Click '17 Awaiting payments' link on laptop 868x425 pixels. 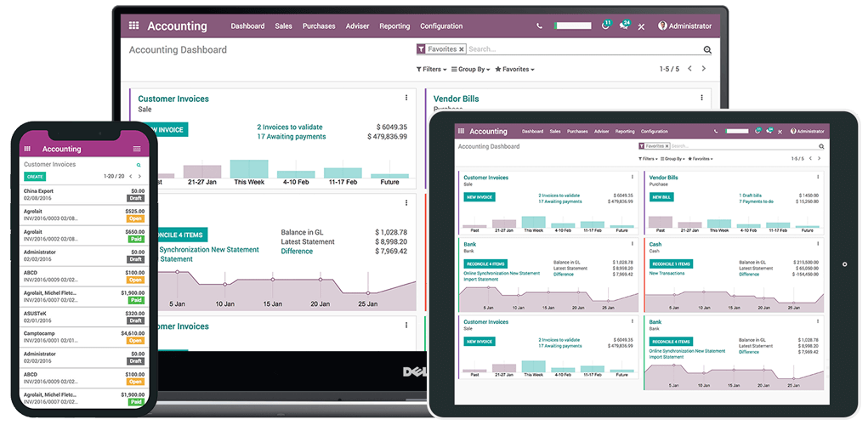point(291,136)
